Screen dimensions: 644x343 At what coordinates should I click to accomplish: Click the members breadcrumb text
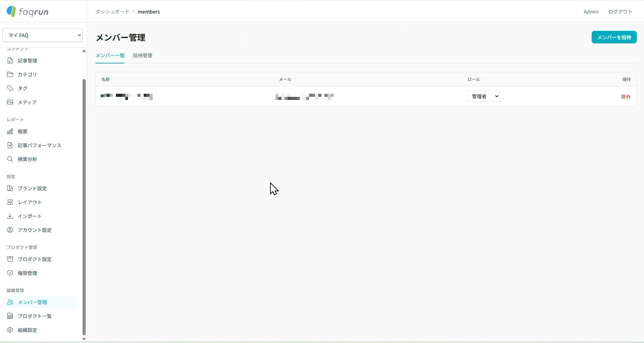click(x=149, y=11)
